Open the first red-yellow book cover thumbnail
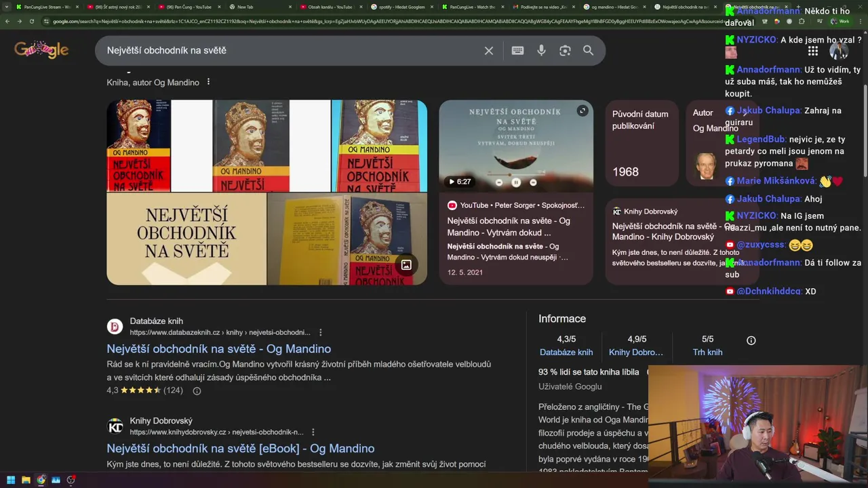The width and height of the screenshot is (868, 488). pyautogui.click(x=139, y=146)
